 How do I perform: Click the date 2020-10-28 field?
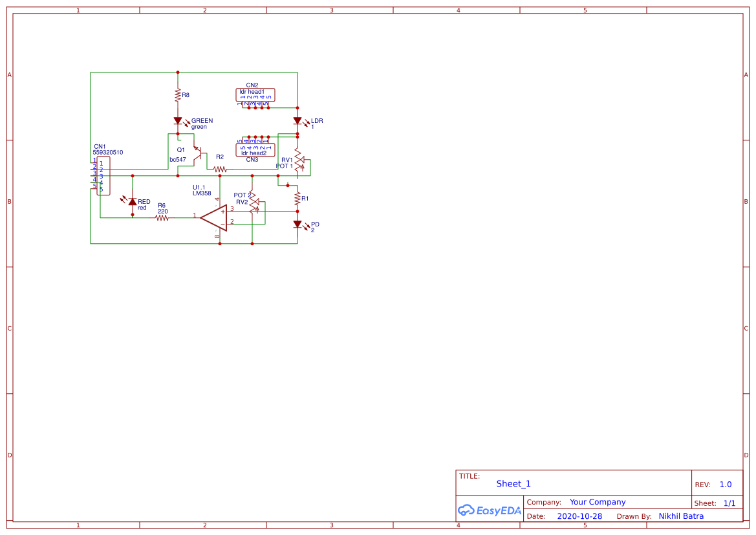pos(579,516)
